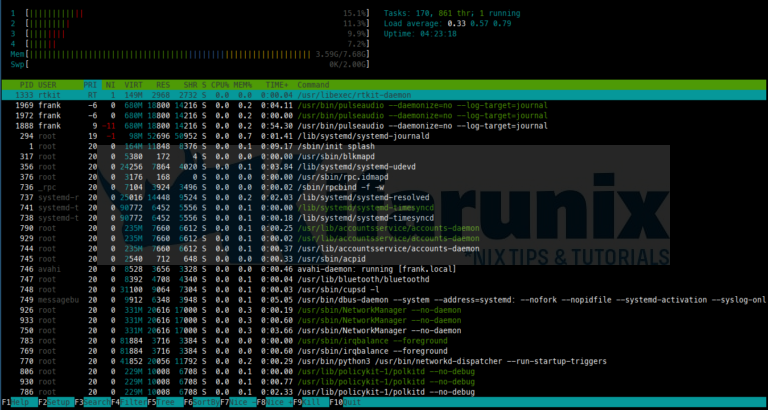Select irqbalance process with PID 769
Screen dimensions: 768x410
click(x=384, y=351)
